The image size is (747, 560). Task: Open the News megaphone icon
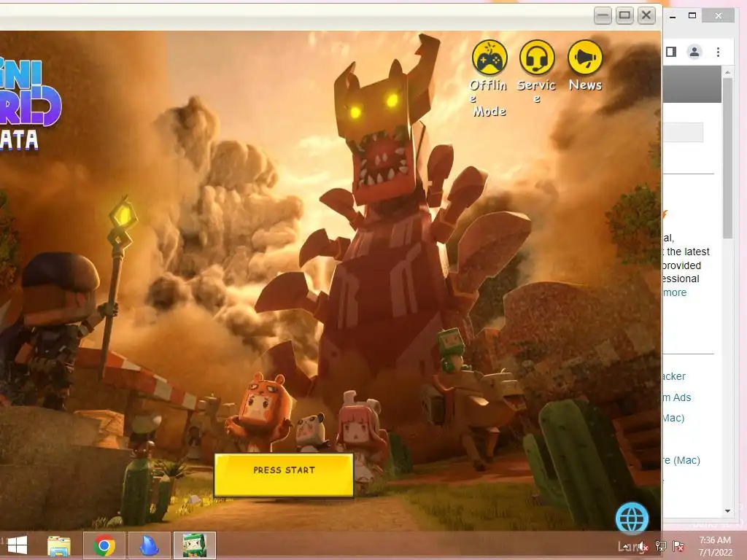pos(586,58)
